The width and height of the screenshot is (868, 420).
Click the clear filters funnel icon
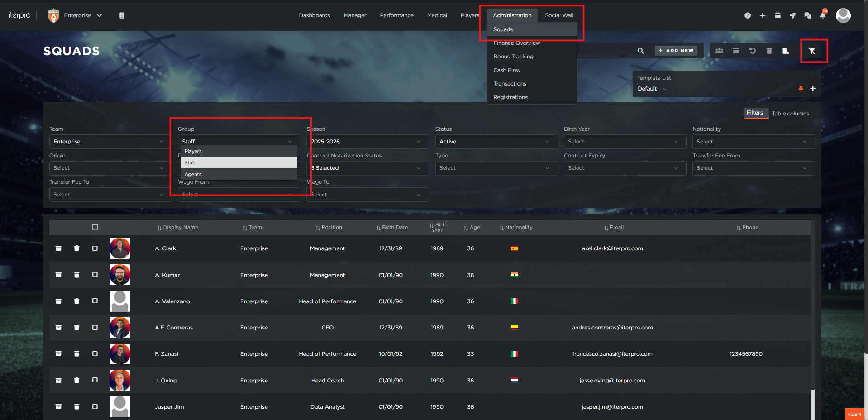tap(812, 51)
